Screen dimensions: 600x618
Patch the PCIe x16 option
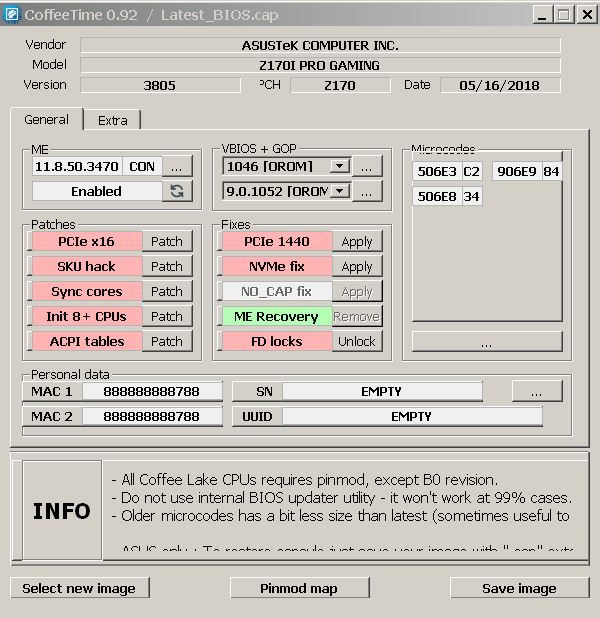(x=167, y=241)
